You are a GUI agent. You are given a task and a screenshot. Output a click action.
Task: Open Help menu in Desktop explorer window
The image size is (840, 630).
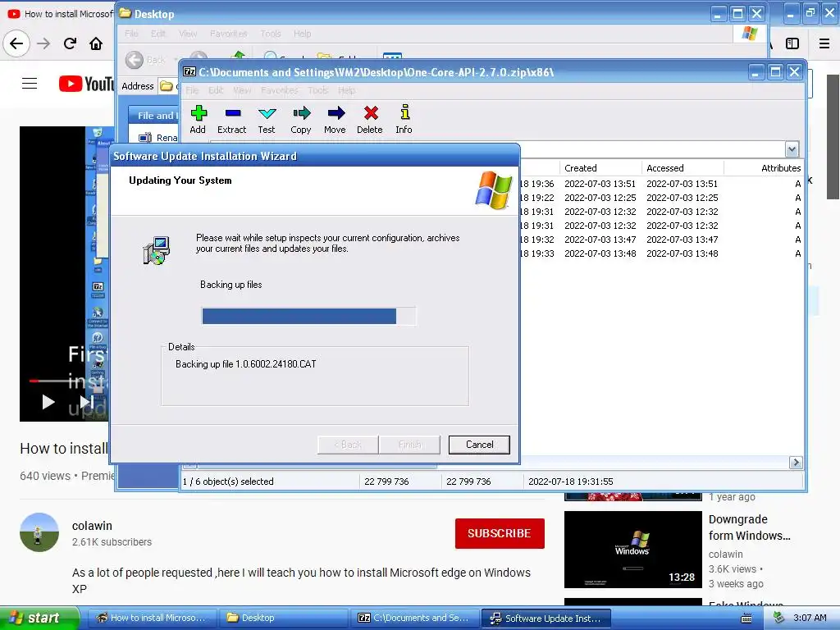302,34
